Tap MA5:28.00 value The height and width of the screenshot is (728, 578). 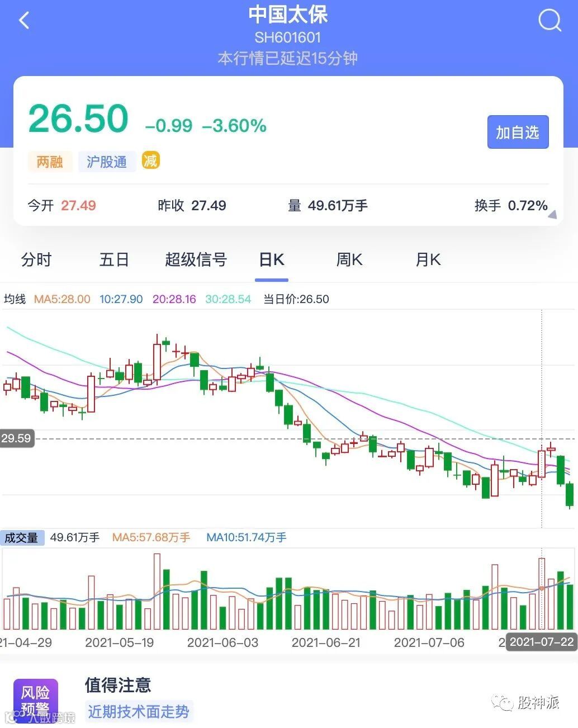[x=62, y=299]
